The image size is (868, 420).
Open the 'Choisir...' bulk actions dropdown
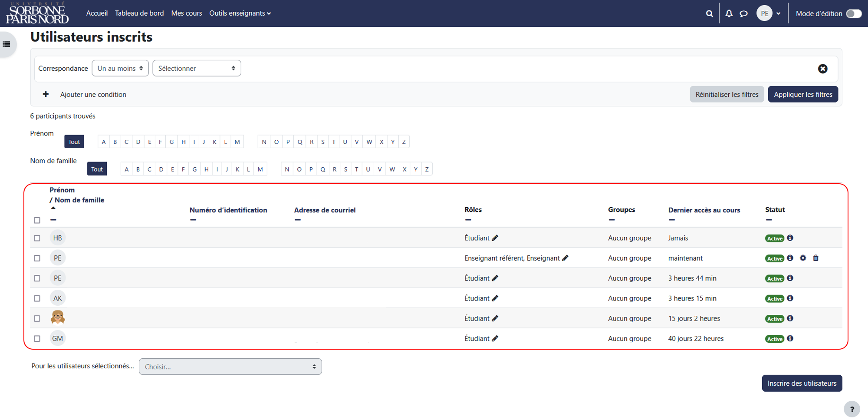coord(230,367)
